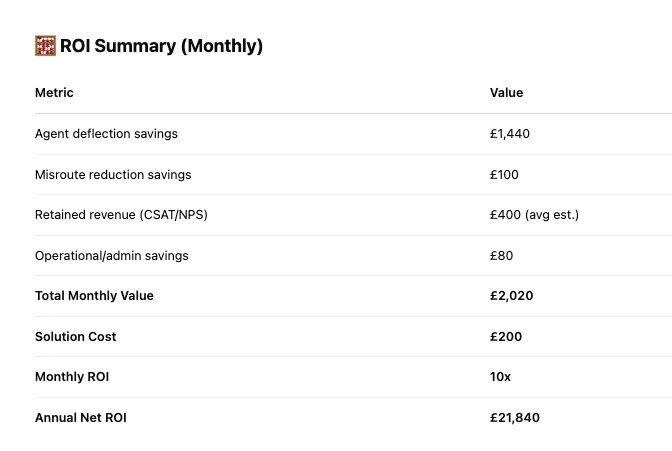The height and width of the screenshot is (451, 672).
Task: Select the Misroute reduction savings label
Action: click(113, 175)
